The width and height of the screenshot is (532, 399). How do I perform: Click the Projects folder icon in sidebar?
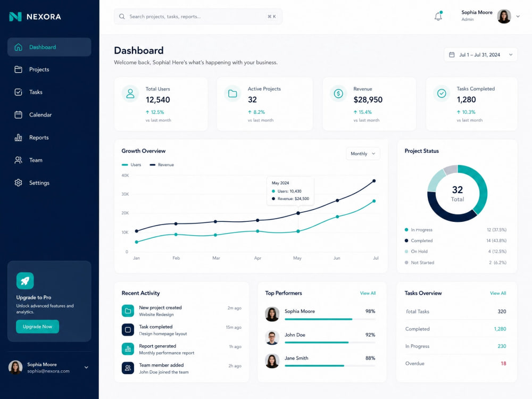click(x=18, y=70)
